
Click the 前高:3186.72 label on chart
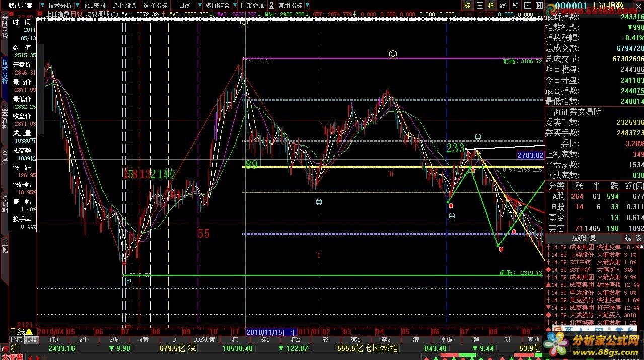coord(522,61)
